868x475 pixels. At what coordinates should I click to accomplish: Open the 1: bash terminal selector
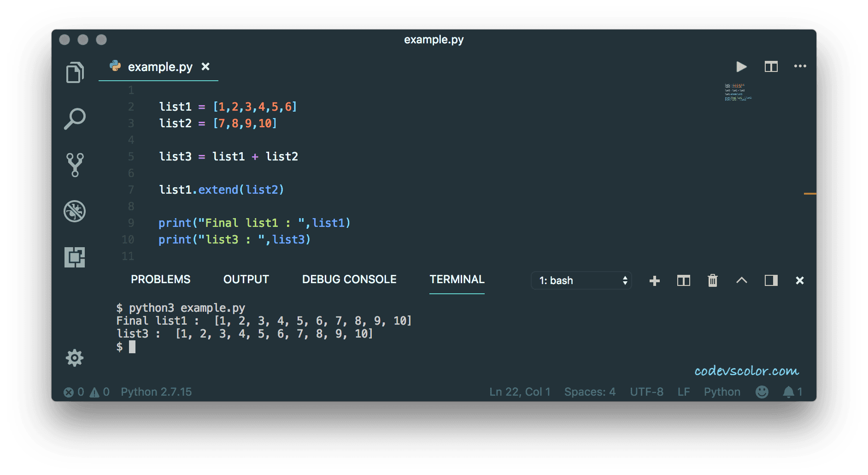581,280
